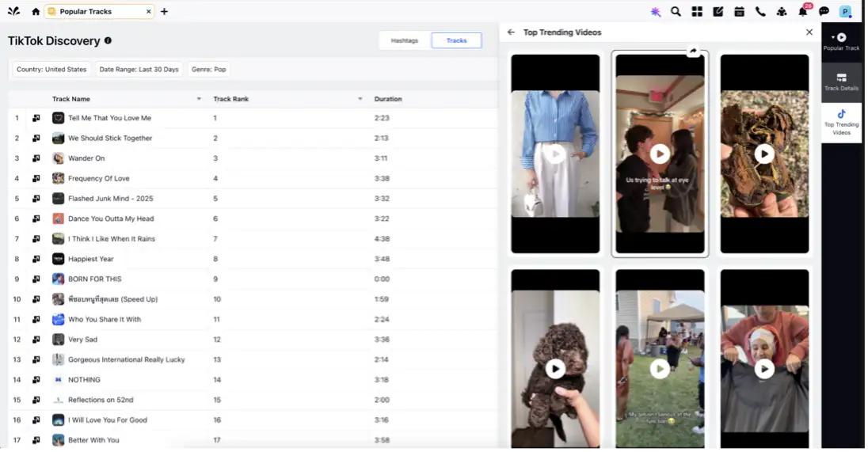Screen dimensions: 868x452
Task: Click album art of Very Sad track
Action: (x=58, y=339)
